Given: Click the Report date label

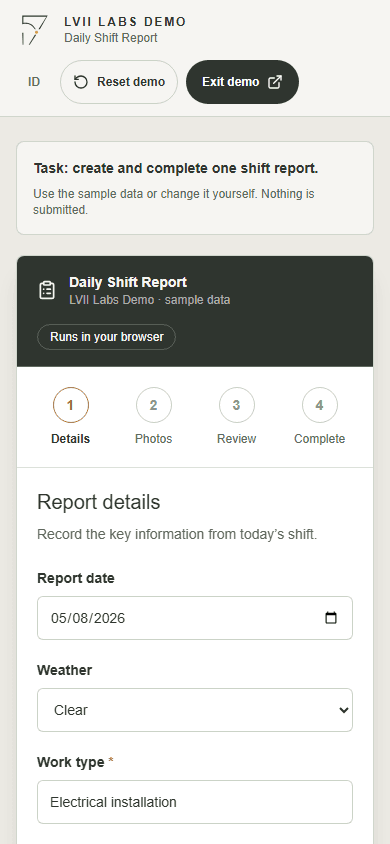Looking at the screenshot, I should (76, 578).
